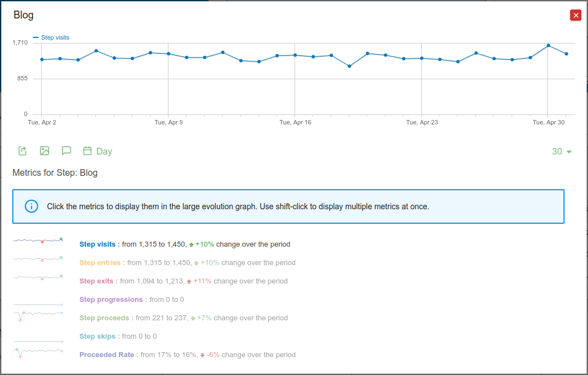Open annotations with the speech bubble icon
The image size is (588, 375).
click(66, 151)
